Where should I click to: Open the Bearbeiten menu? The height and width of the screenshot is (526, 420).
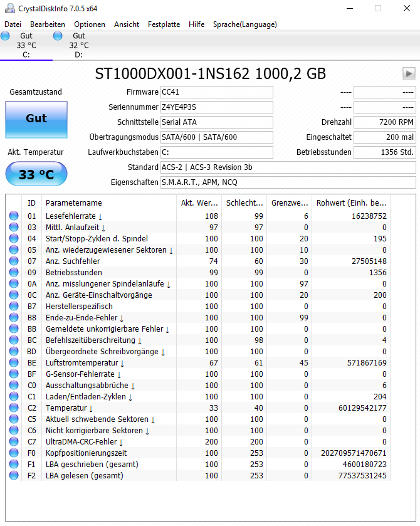pos(48,24)
